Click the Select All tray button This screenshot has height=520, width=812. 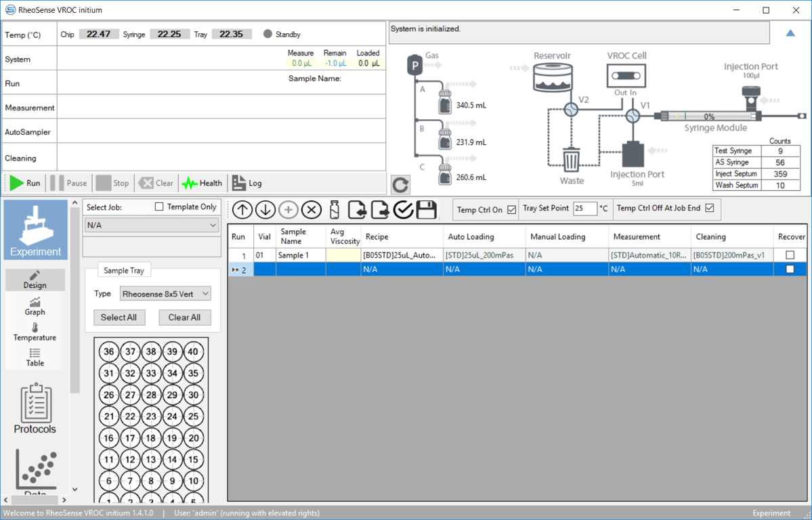(x=119, y=318)
